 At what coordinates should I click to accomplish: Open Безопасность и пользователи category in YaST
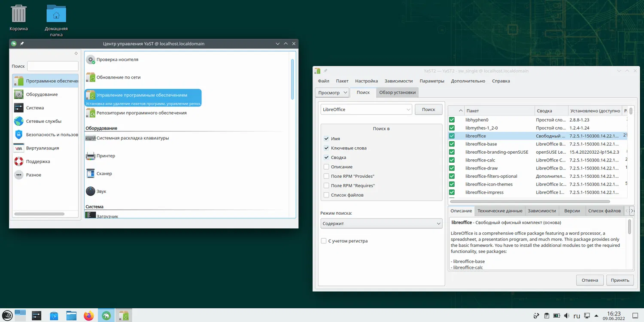tap(46, 134)
